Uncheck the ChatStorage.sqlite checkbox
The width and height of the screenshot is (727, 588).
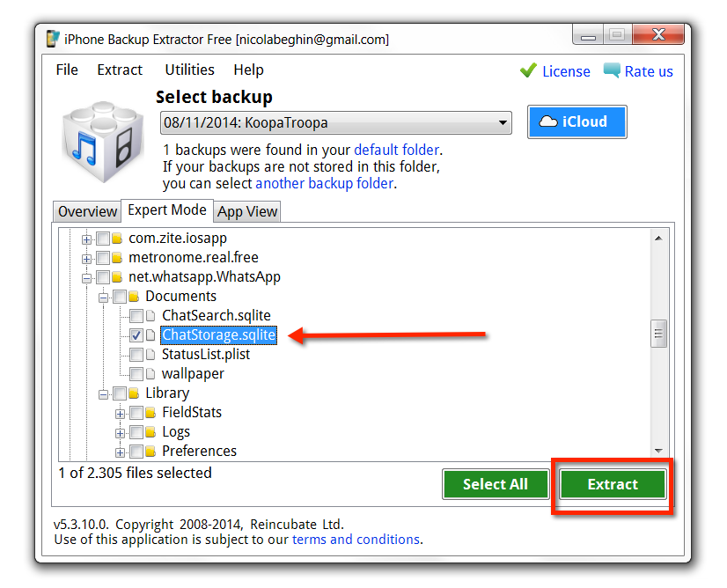pyautogui.click(x=136, y=335)
